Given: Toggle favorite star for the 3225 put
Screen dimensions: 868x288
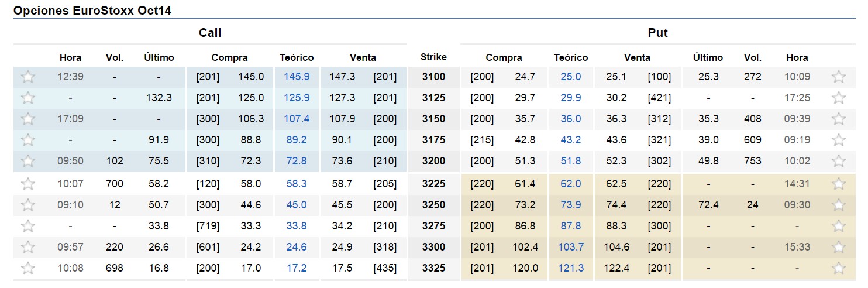Looking at the screenshot, I should point(839,184).
